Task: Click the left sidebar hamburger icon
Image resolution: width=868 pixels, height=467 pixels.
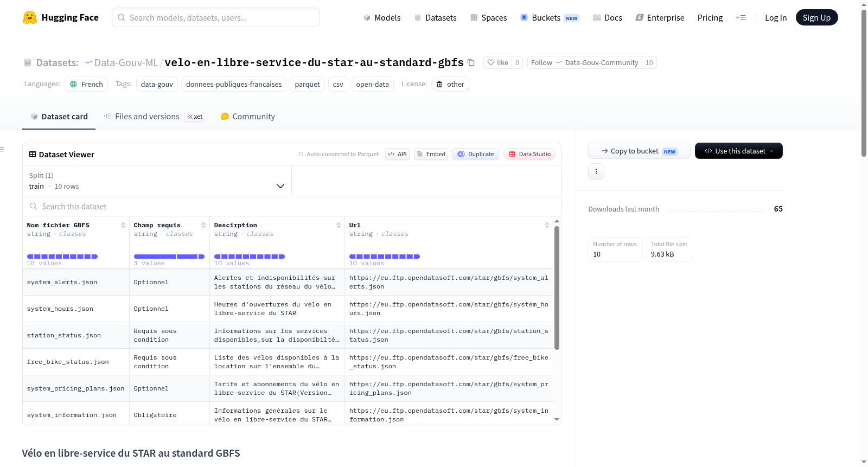Action: 2,149
